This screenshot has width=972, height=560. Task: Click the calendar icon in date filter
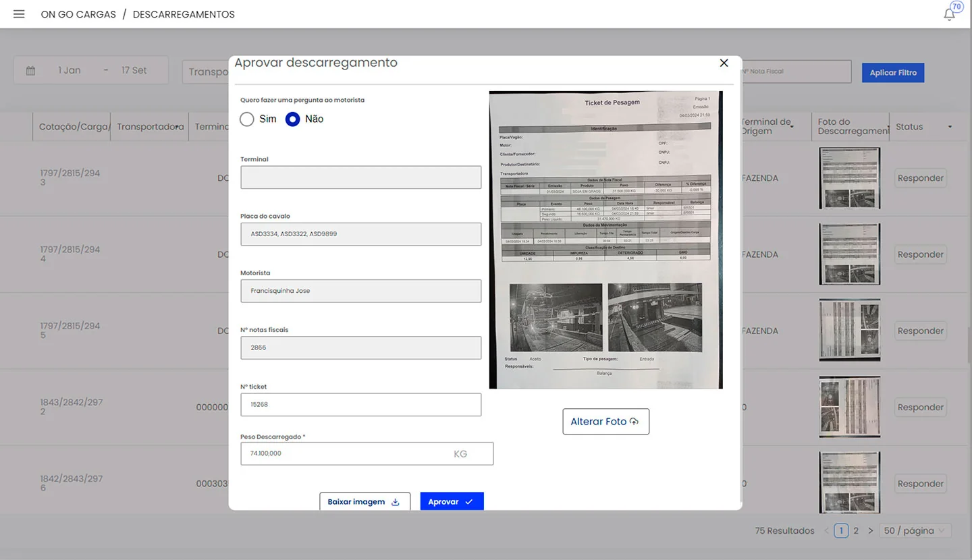pyautogui.click(x=30, y=71)
